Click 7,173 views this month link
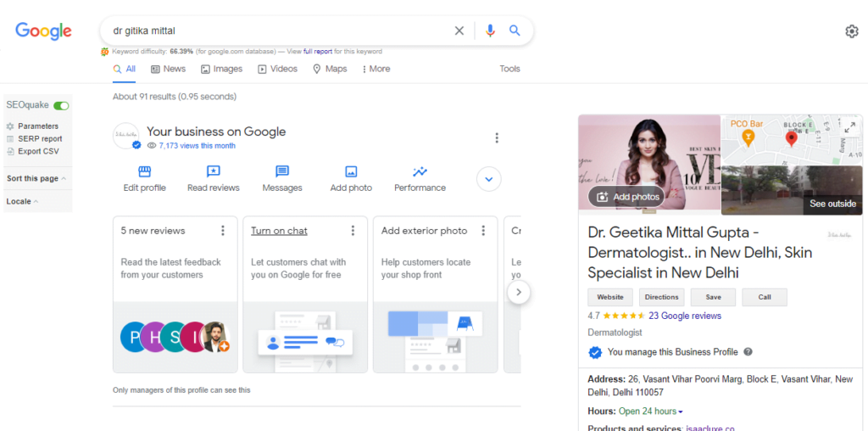The height and width of the screenshot is (431, 868). (197, 146)
